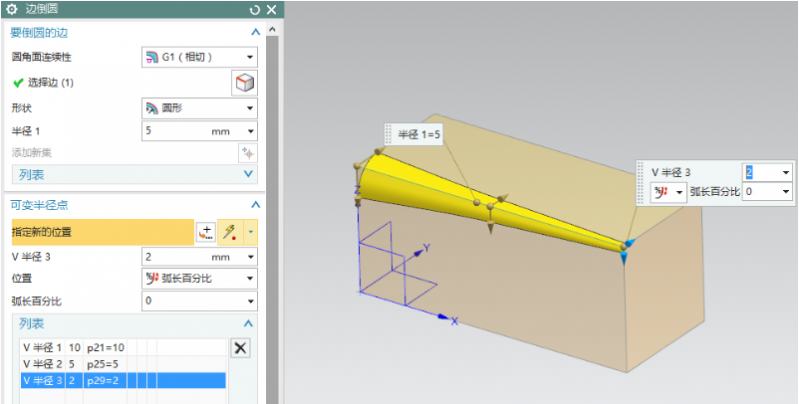
Task: Click the specify new location row
Action: (100, 232)
